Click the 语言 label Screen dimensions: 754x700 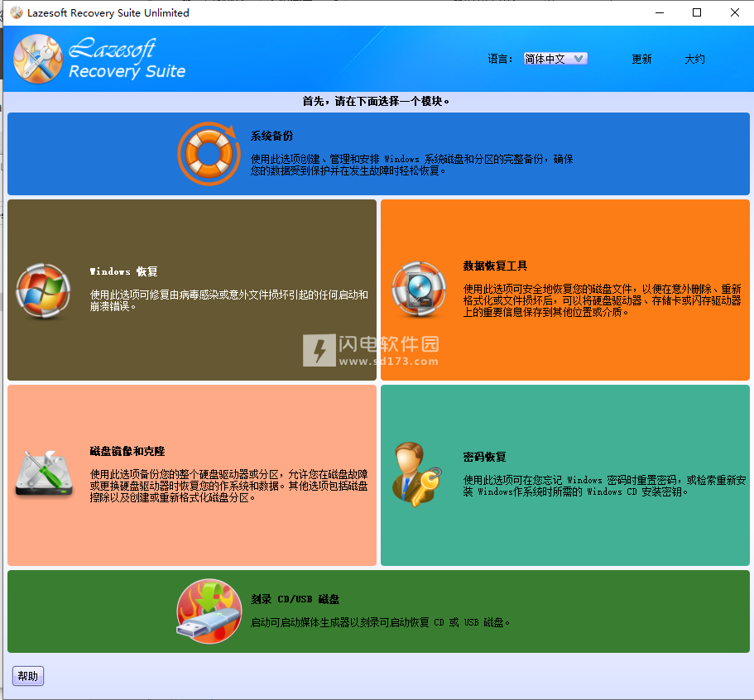point(500,59)
